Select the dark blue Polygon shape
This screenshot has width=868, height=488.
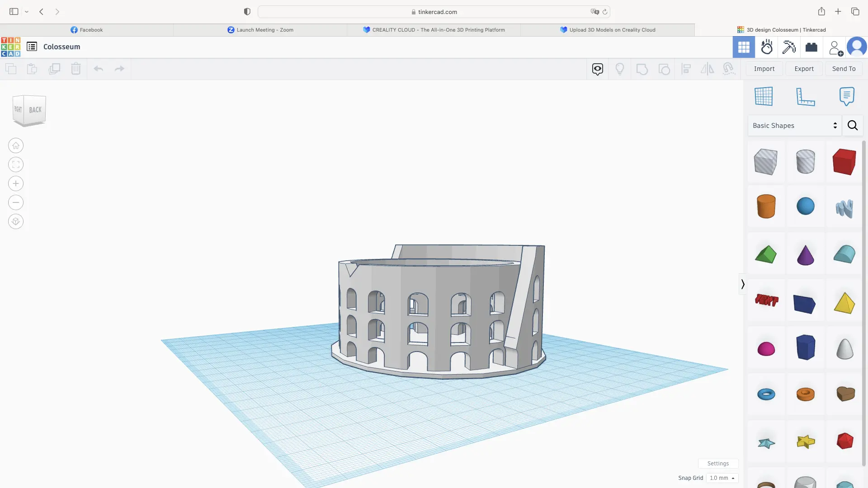[x=805, y=347]
